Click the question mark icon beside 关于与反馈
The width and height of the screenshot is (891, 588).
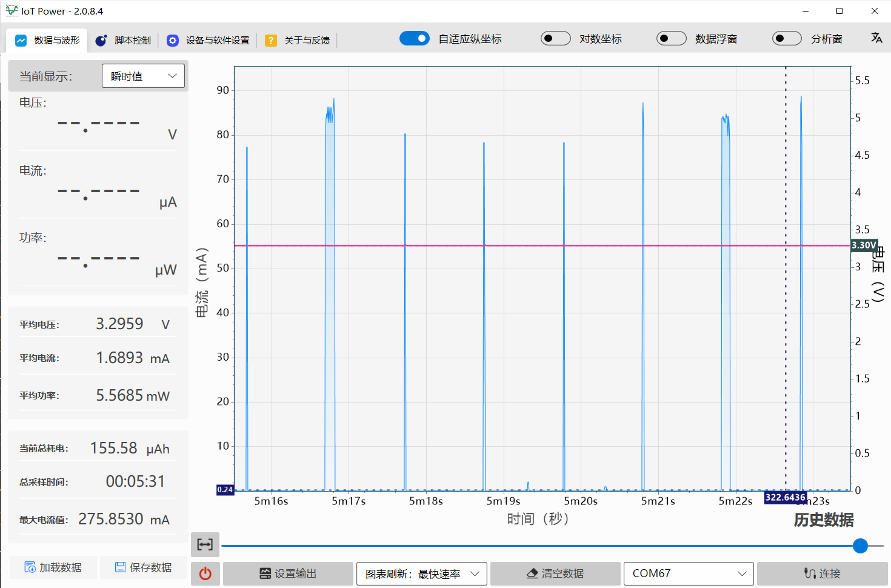click(271, 41)
